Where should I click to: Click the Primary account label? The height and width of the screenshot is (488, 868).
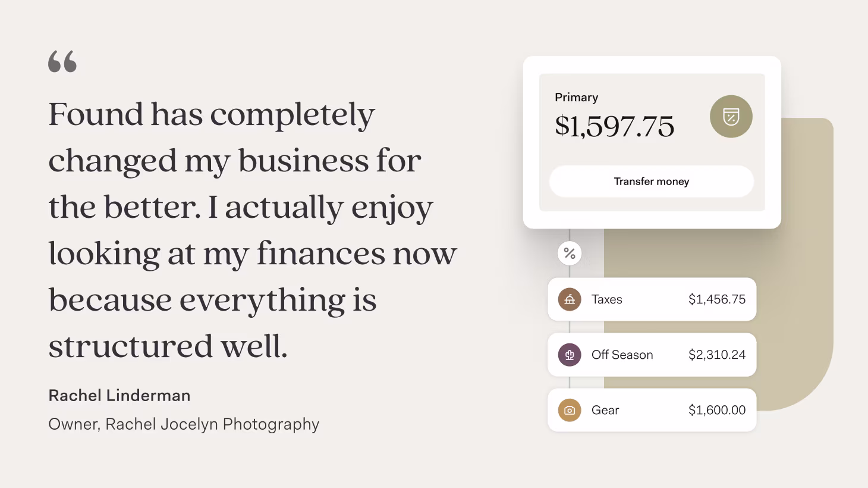coord(577,98)
